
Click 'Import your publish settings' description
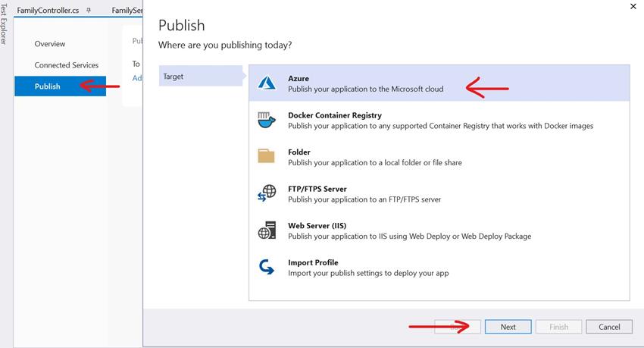[x=368, y=273]
